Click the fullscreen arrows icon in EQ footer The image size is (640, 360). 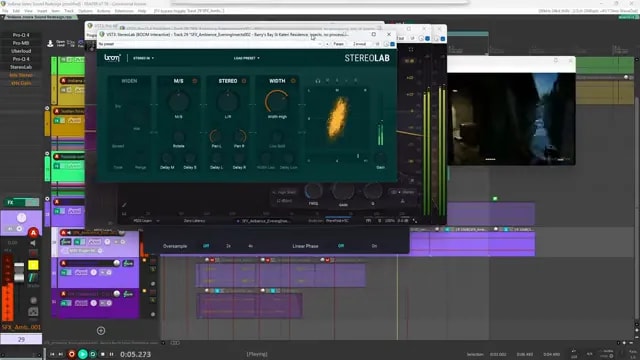pyautogui.click(x=415, y=221)
